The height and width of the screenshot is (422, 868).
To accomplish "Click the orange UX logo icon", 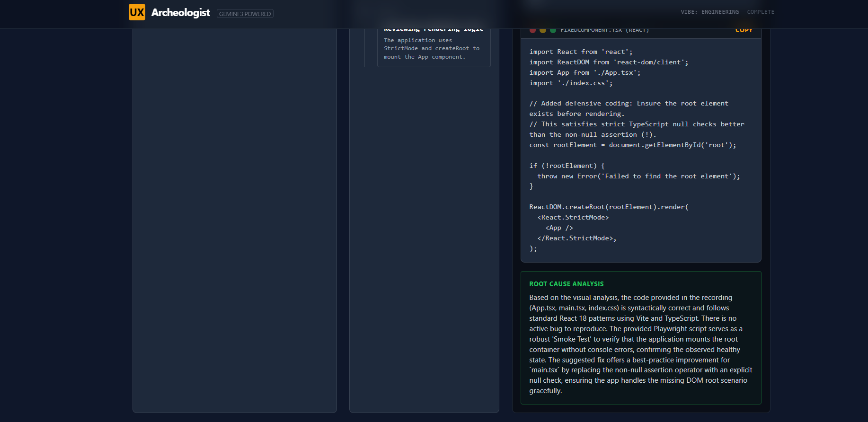I will pyautogui.click(x=137, y=12).
